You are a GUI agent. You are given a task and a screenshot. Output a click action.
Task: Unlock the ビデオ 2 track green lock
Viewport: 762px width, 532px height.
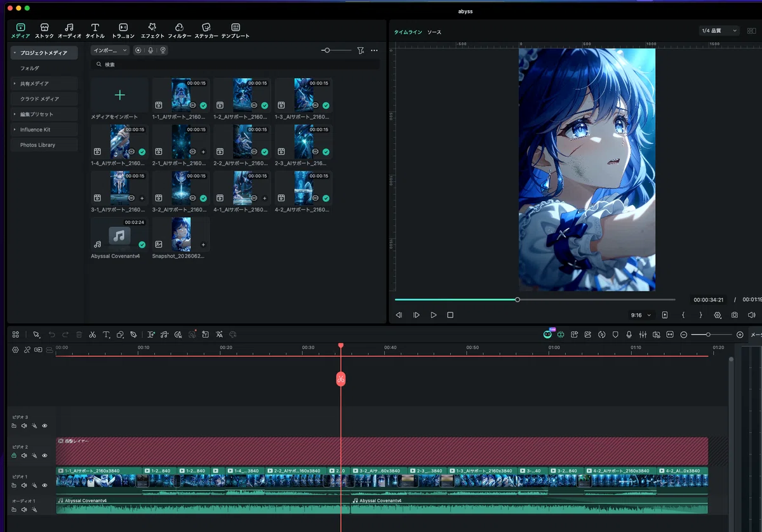click(14, 455)
